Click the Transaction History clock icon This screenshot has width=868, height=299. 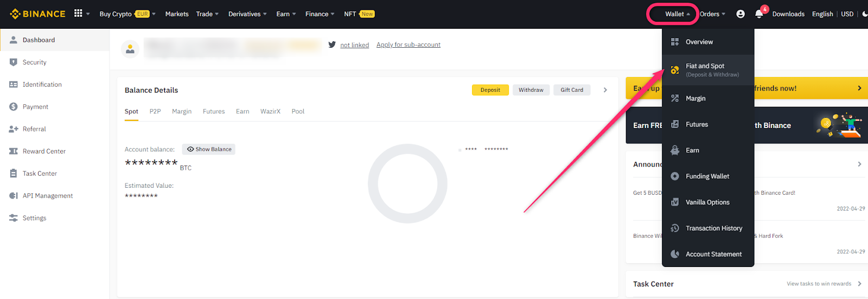pos(675,228)
